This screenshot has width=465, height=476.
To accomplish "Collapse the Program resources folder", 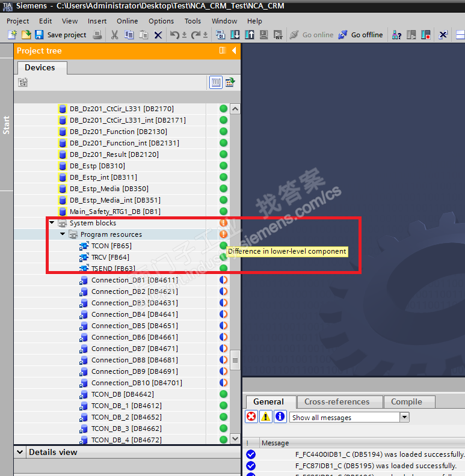I will coord(63,234).
